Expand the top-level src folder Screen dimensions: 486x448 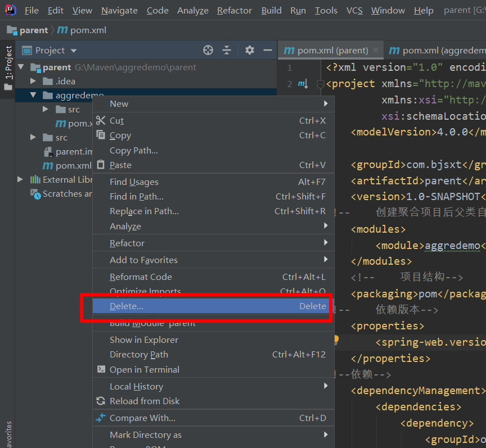33,137
